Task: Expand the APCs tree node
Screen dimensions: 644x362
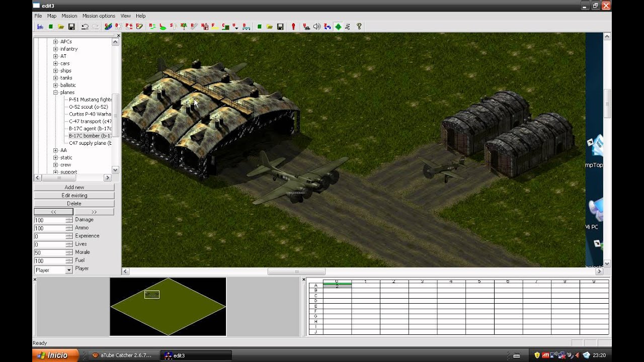Action: tap(55, 42)
